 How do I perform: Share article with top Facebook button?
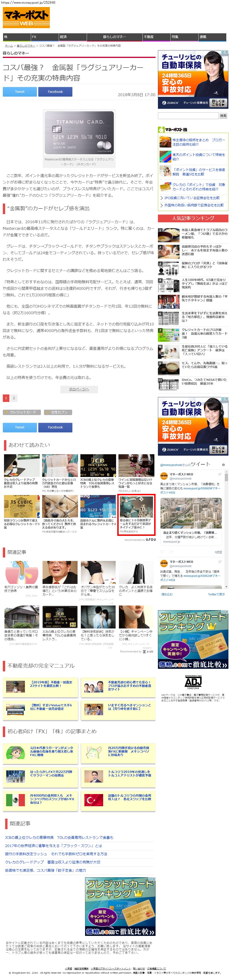point(55,92)
